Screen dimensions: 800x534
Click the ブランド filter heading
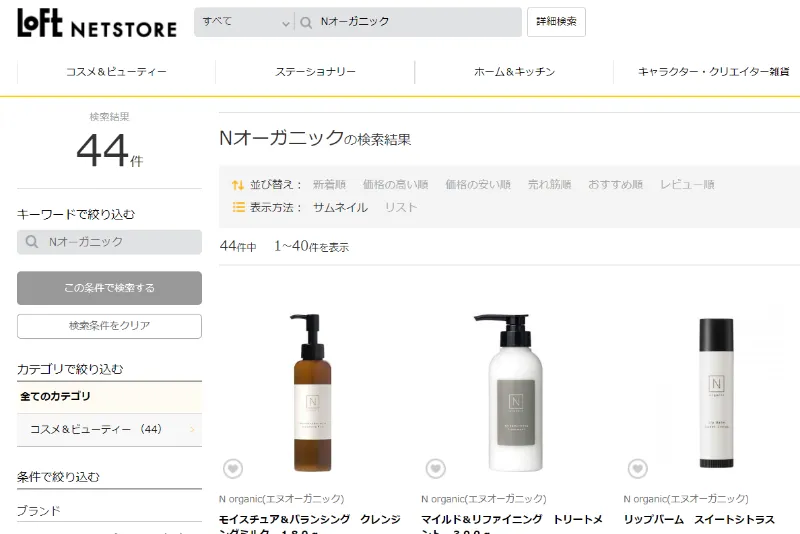pyautogui.click(x=39, y=511)
